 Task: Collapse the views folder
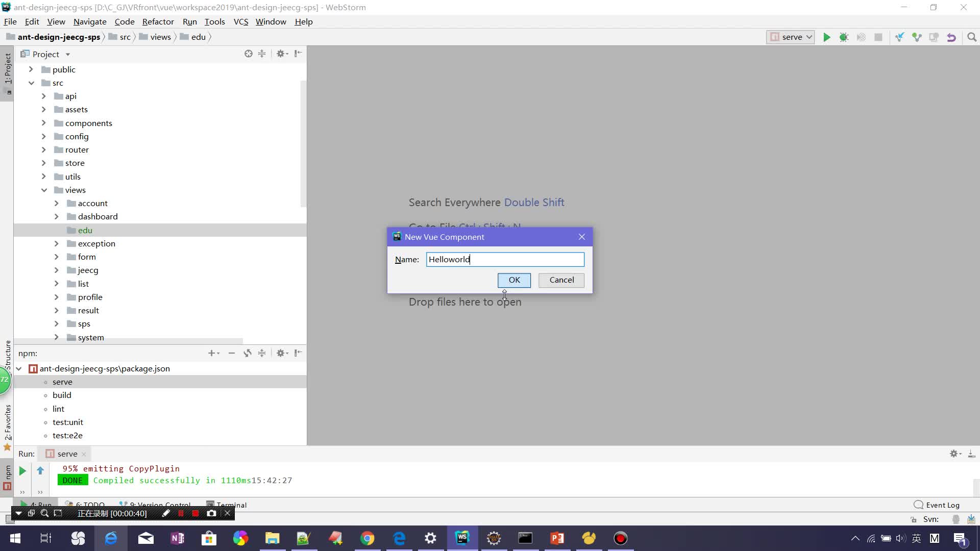(45, 190)
